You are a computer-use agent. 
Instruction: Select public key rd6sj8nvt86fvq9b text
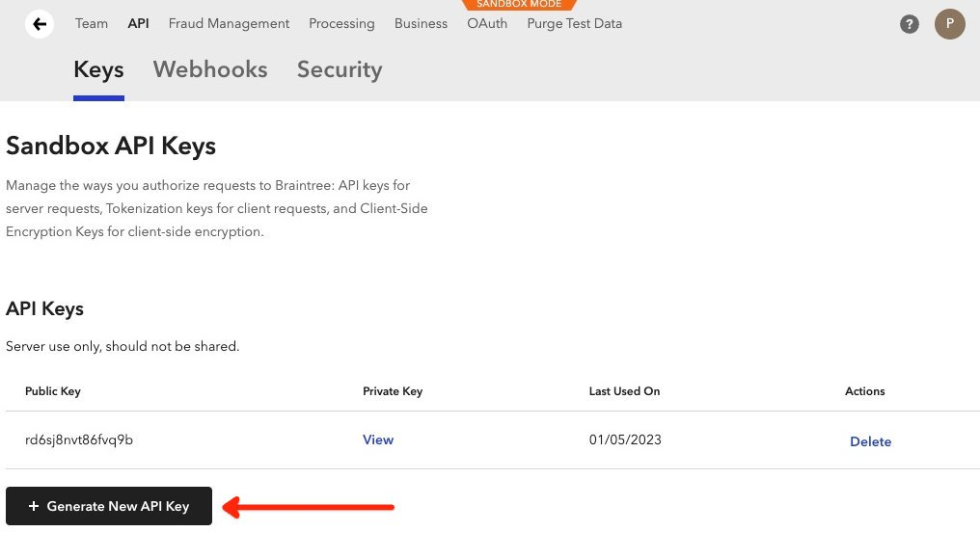[x=79, y=439]
